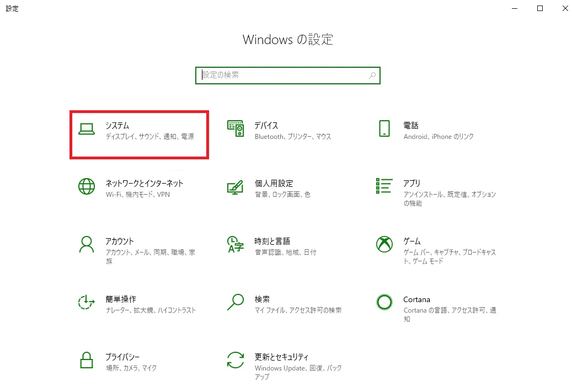
Task: Open the システム laptop icon
Action: click(87, 128)
